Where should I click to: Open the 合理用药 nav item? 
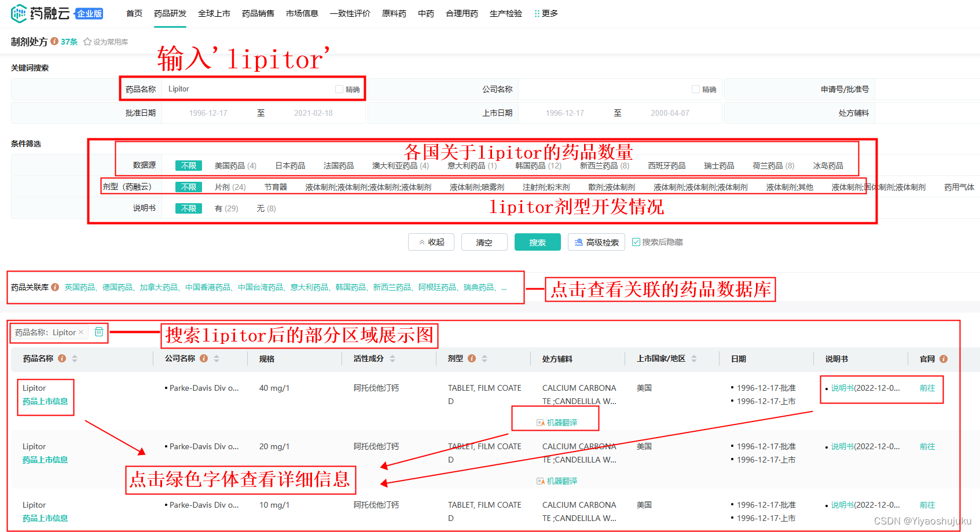click(462, 13)
